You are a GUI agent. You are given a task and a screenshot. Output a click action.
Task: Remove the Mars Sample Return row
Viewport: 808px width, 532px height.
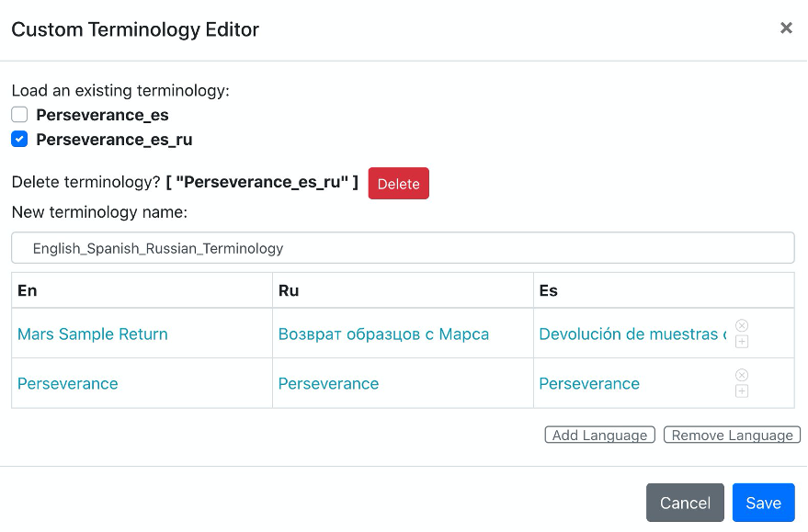click(742, 323)
